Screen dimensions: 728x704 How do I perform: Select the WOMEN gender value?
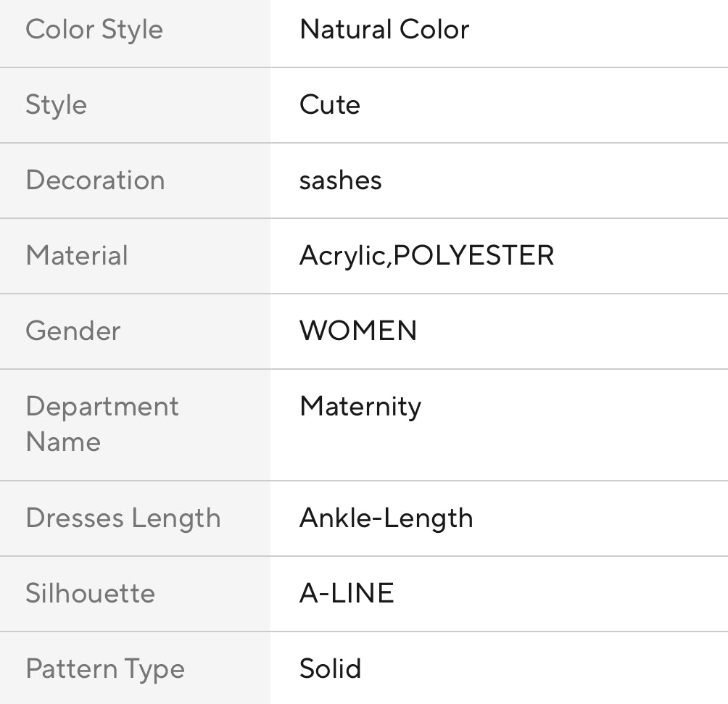coord(358,331)
